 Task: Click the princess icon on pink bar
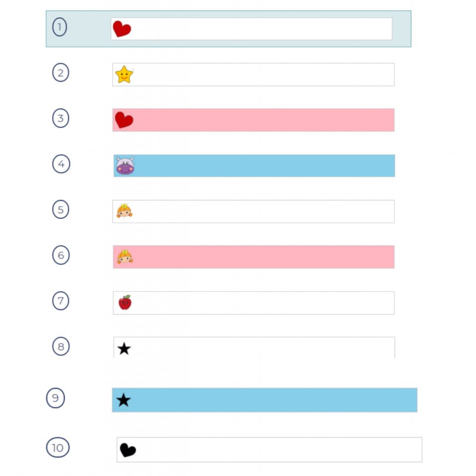tap(125, 257)
